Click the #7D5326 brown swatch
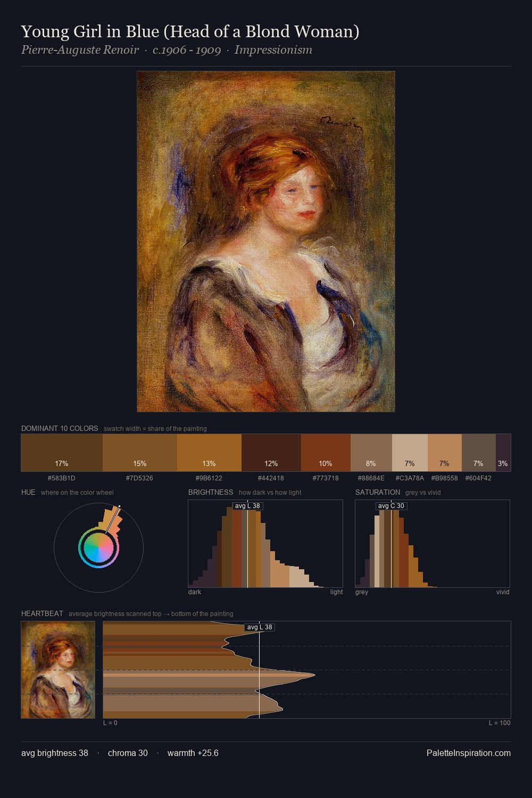Viewport: 532px width, 798px height. 140,453
